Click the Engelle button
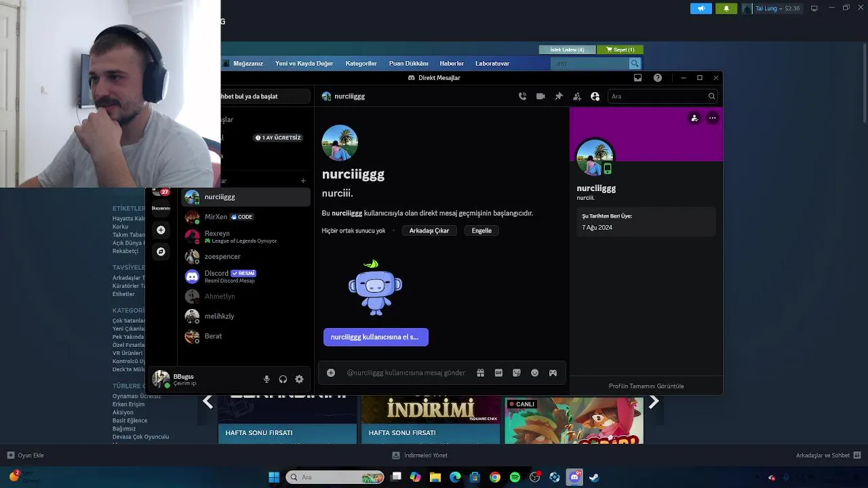The height and width of the screenshot is (488, 868). click(x=481, y=230)
